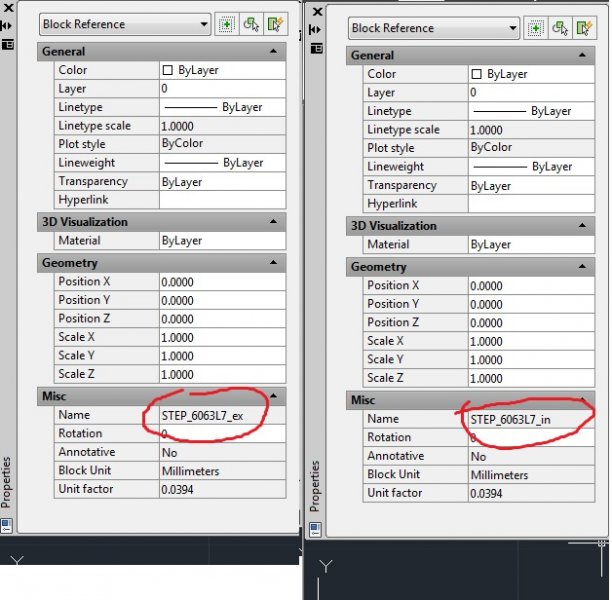612x600 pixels.
Task: Click Toggle PICKADD icon in left Properties palette
Action: pos(226,25)
